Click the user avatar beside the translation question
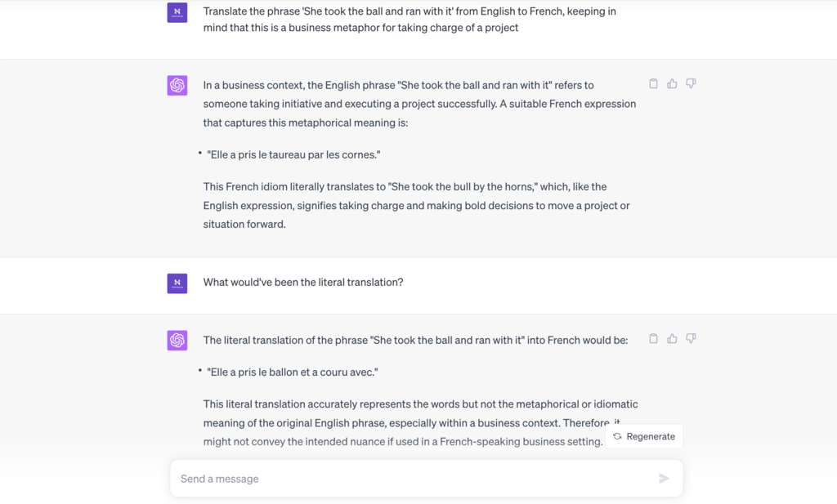This screenshot has width=837, height=504. (x=177, y=12)
